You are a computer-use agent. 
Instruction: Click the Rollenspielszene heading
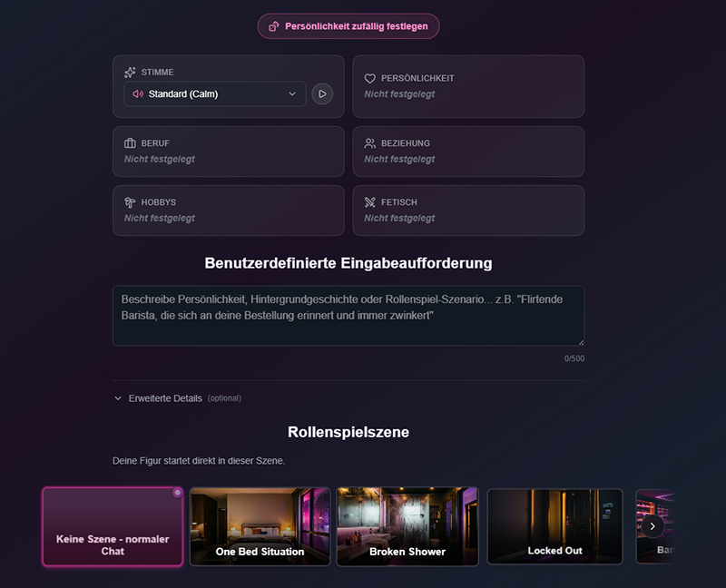(x=348, y=432)
